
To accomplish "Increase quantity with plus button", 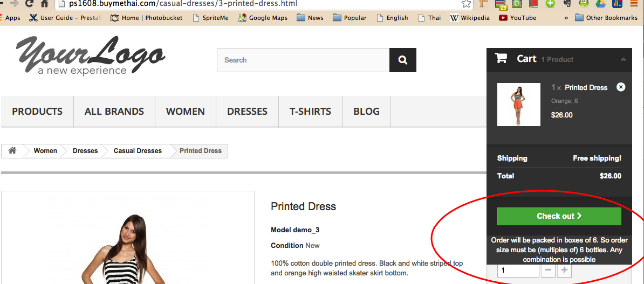I will pos(564,270).
